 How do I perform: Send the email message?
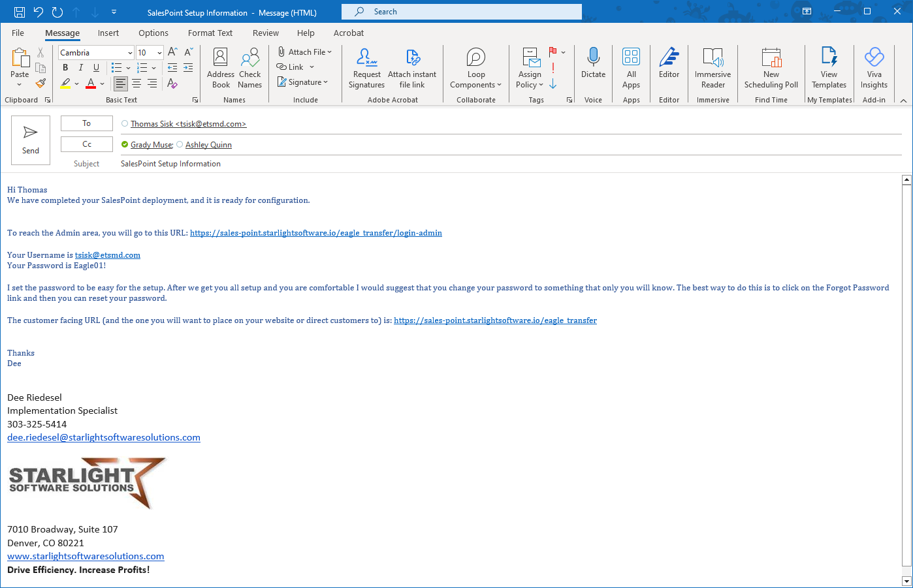pos(31,140)
